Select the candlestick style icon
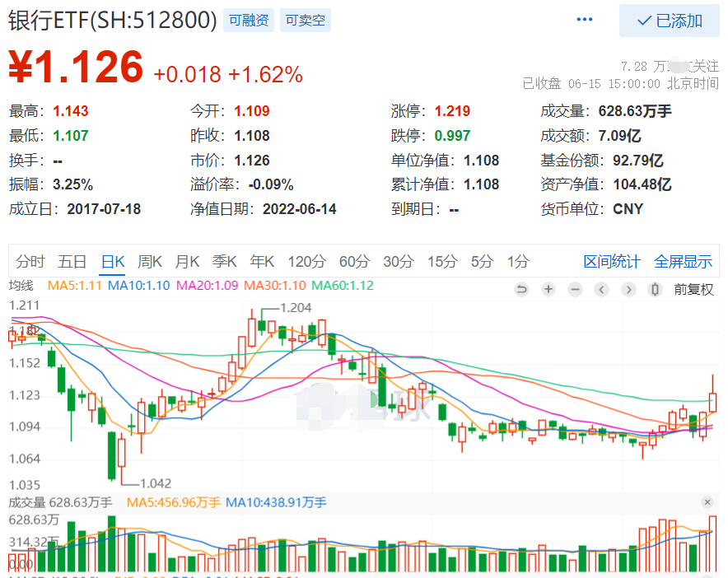The image size is (728, 578). pyautogui.click(x=656, y=289)
